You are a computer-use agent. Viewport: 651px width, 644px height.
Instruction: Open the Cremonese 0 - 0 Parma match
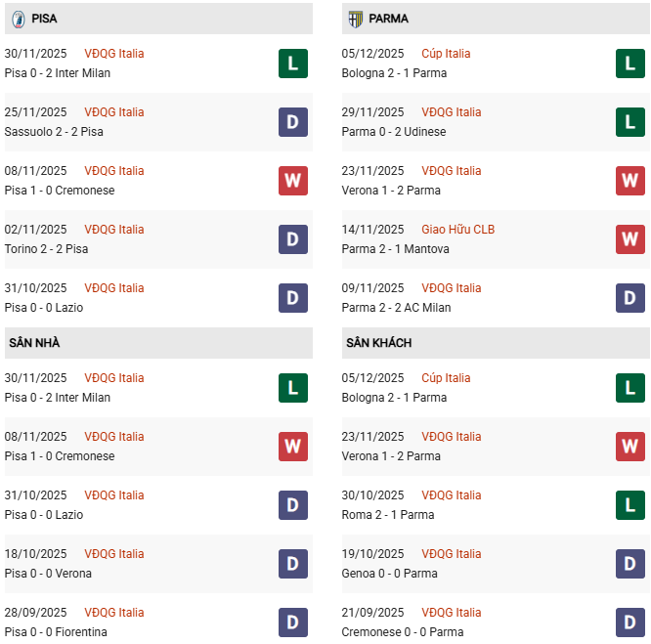pyautogui.click(x=399, y=632)
